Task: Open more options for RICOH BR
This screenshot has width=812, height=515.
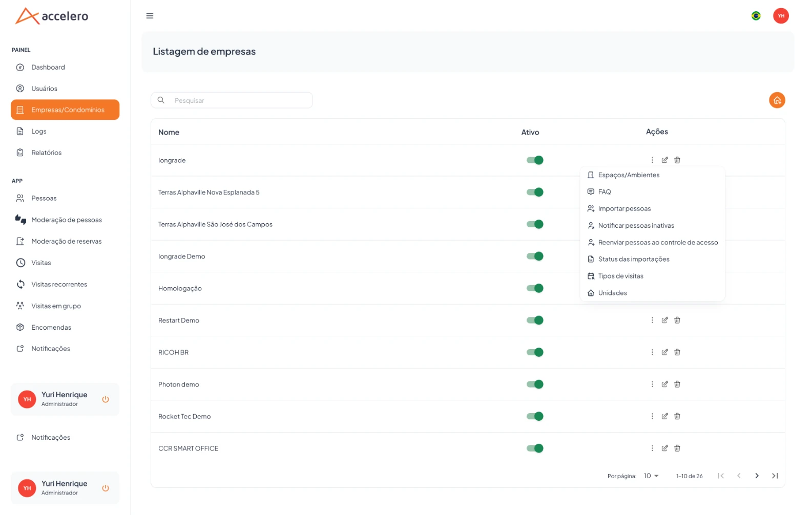Action: tap(652, 352)
